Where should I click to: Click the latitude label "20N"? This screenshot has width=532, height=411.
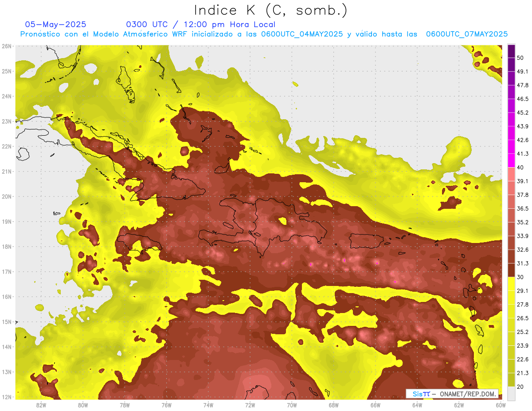click(x=7, y=196)
